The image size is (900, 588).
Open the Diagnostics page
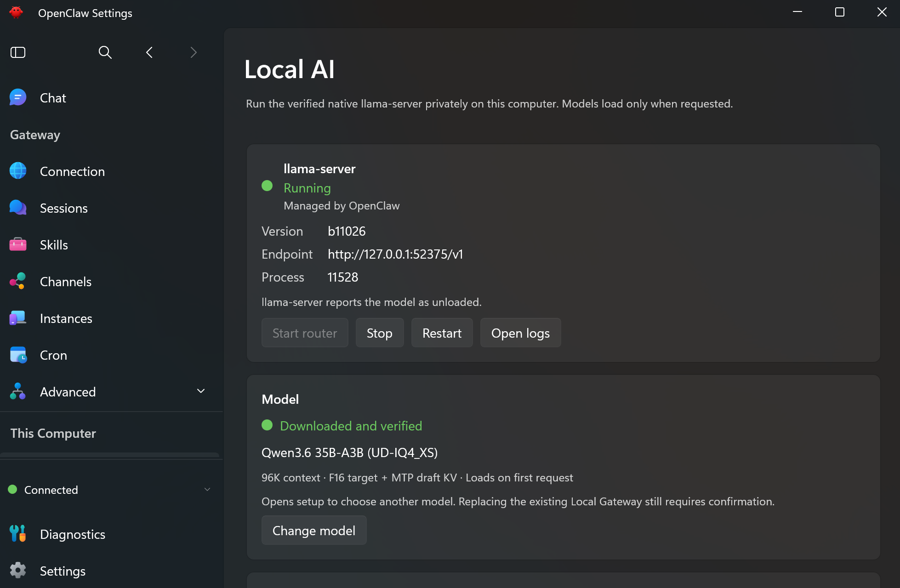[x=110, y=534]
